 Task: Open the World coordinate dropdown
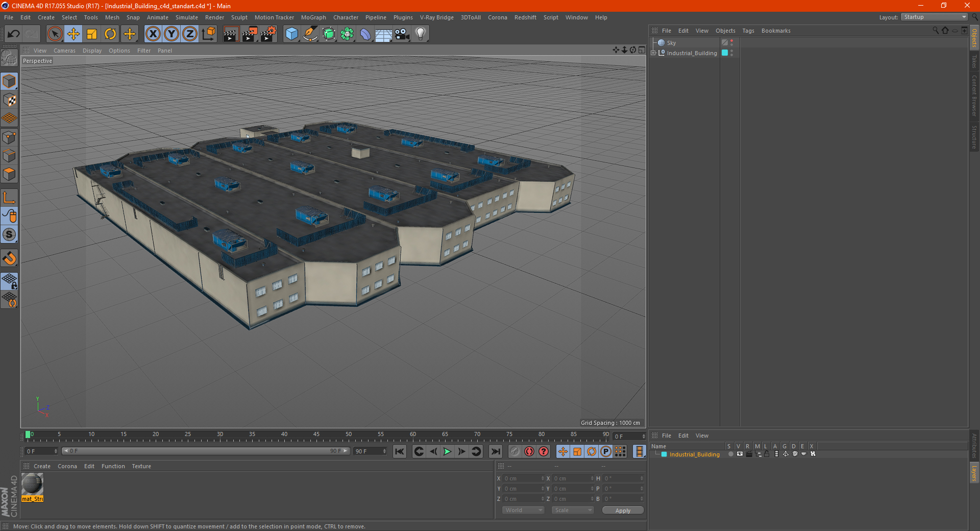click(523, 511)
